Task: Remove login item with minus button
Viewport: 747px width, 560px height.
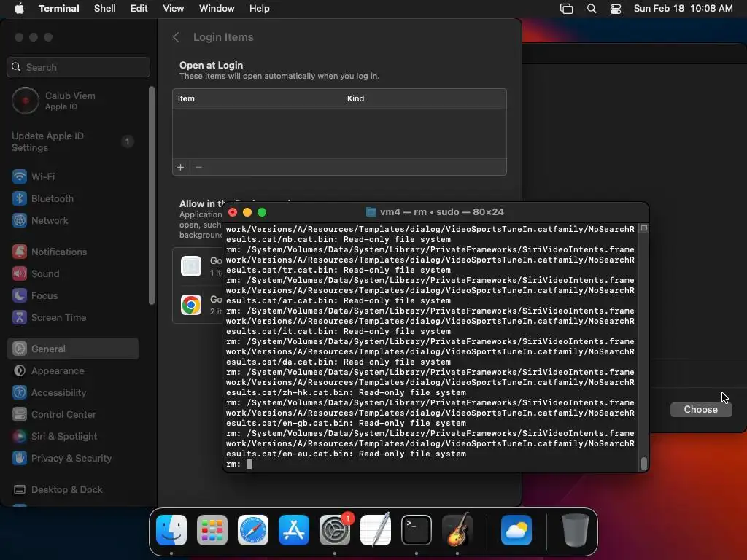Action: (x=198, y=168)
